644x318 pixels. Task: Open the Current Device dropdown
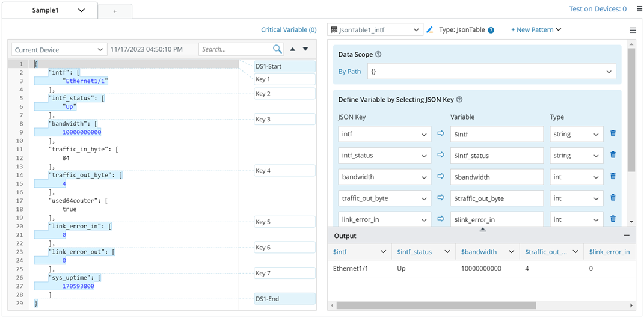tap(59, 50)
